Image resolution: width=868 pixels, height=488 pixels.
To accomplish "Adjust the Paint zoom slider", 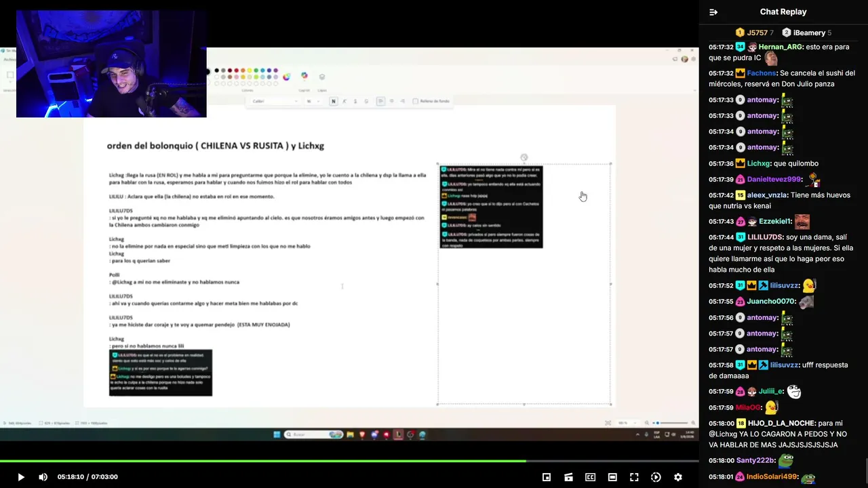I will click(669, 423).
